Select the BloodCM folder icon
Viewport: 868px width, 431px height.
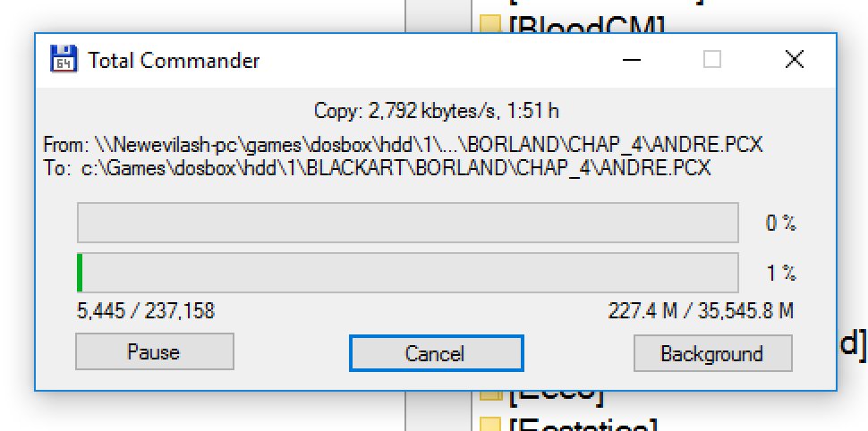(489, 25)
